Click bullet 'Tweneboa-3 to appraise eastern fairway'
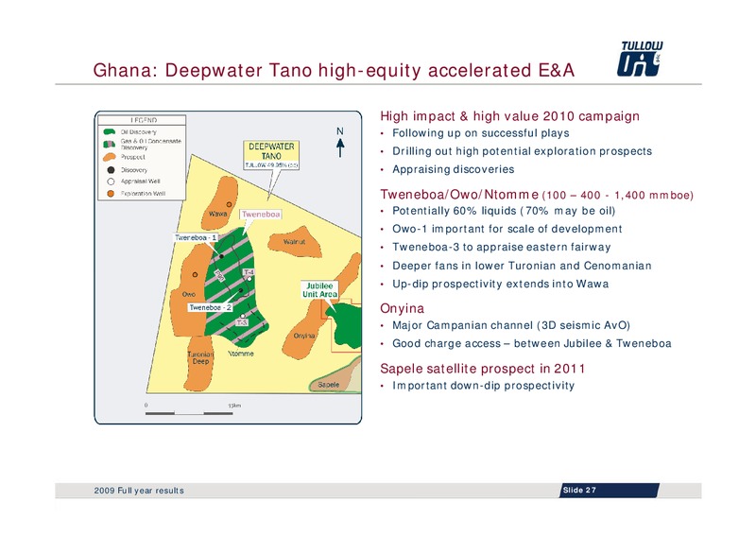The image size is (756, 536). click(502, 247)
